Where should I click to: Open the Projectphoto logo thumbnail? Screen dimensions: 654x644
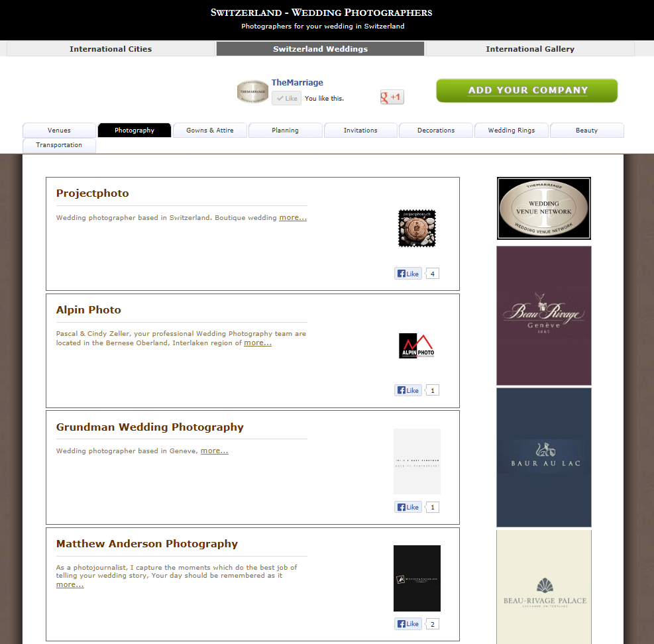[417, 229]
